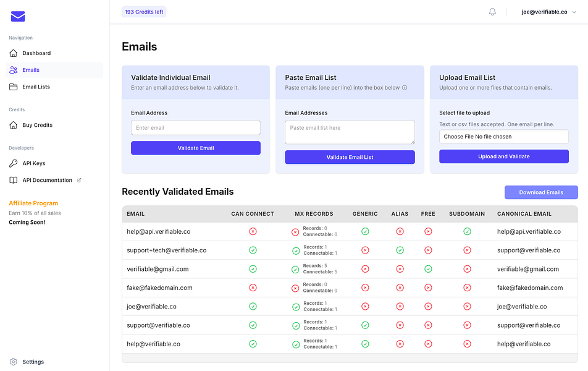Click the Dashboard home icon
The height and width of the screenshot is (371, 588).
(14, 53)
